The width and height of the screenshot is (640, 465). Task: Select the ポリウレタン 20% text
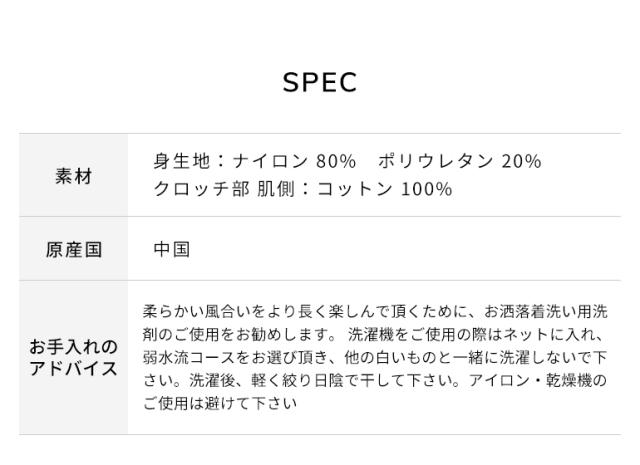tap(461, 162)
